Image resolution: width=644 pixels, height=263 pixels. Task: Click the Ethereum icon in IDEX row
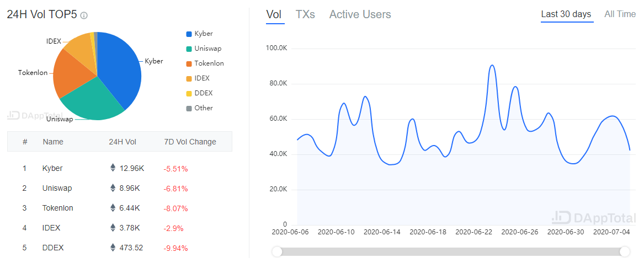point(113,227)
